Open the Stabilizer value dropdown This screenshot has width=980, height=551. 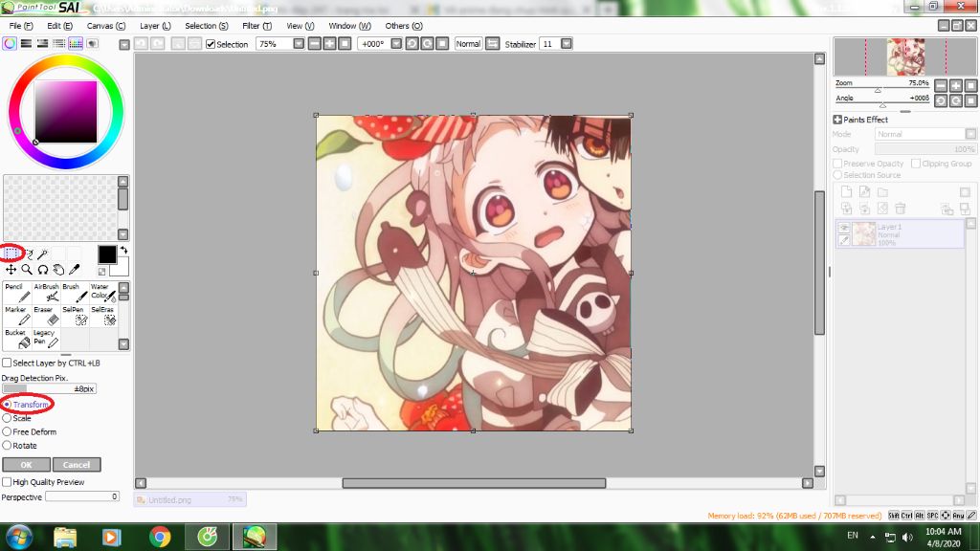(567, 44)
